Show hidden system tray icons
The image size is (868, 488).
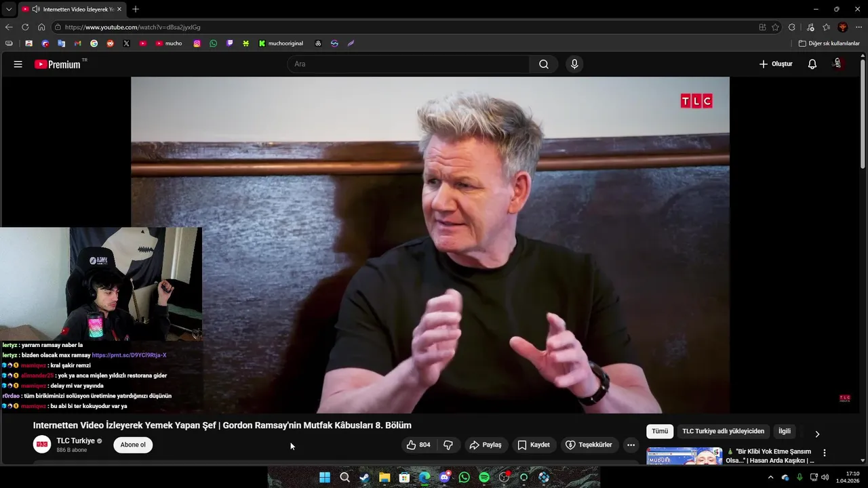click(770, 477)
